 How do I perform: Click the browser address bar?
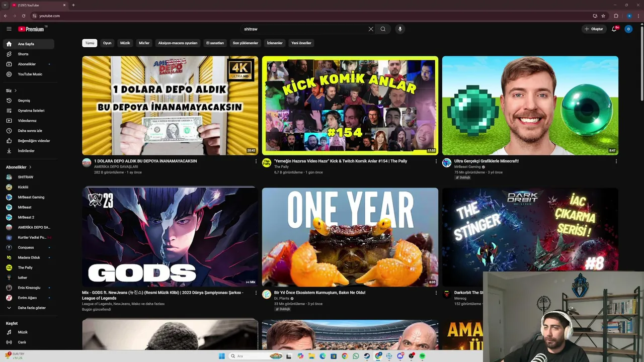pyautogui.click(x=312, y=16)
